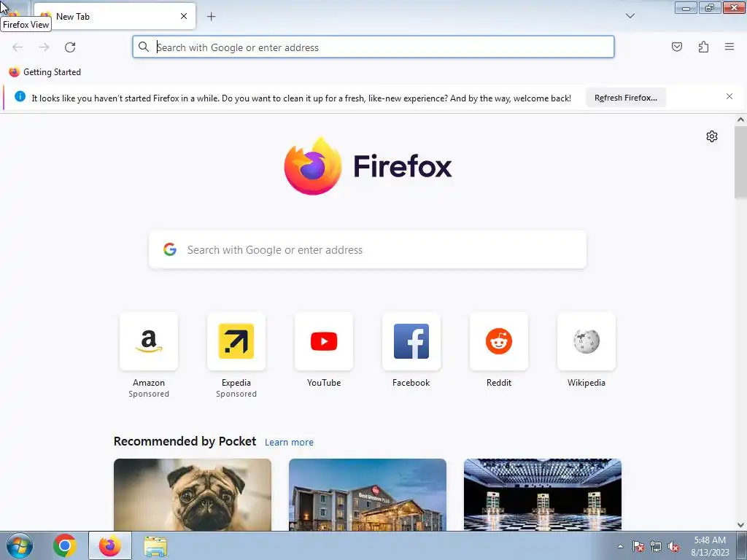Viewport: 747px width, 560px height.
Task: Open Save to Pocket icon
Action: click(x=676, y=47)
